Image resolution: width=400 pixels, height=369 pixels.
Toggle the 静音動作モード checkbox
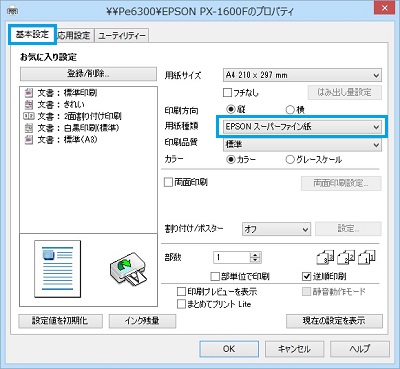click(x=306, y=292)
